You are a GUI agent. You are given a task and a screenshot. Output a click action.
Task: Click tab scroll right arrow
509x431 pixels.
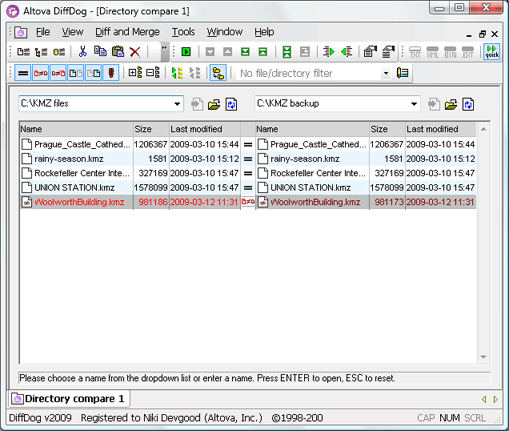(x=496, y=399)
